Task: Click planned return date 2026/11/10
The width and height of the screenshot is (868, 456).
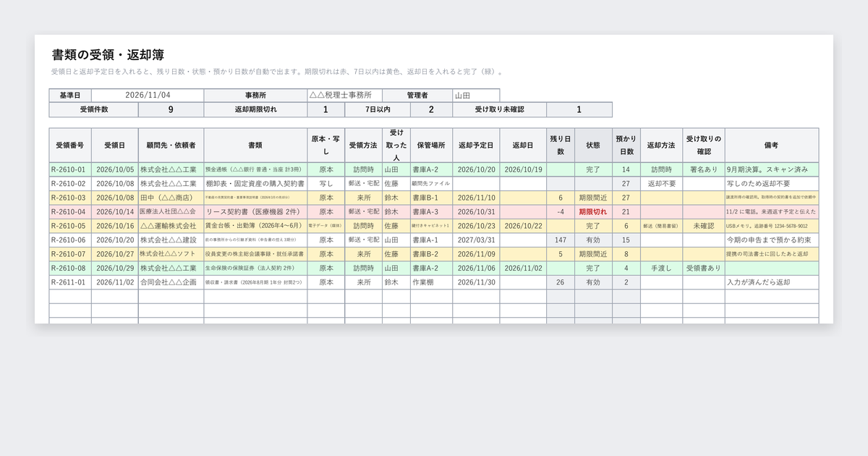Action: (x=476, y=198)
